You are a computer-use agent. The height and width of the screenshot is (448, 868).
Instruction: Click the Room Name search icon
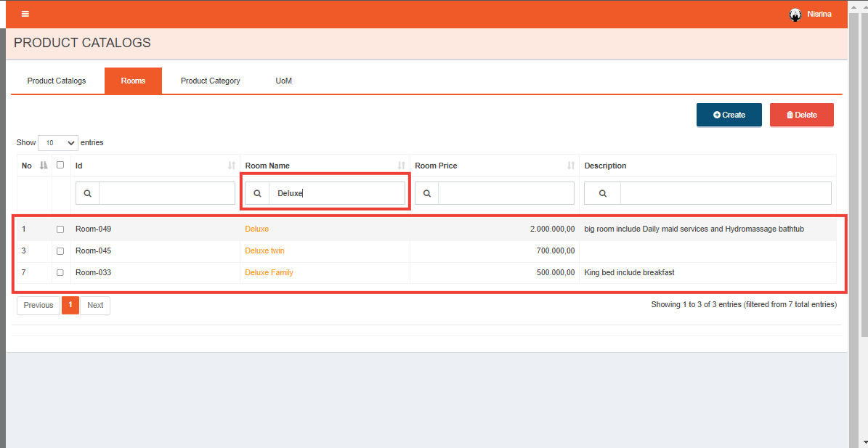[x=257, y=193]
